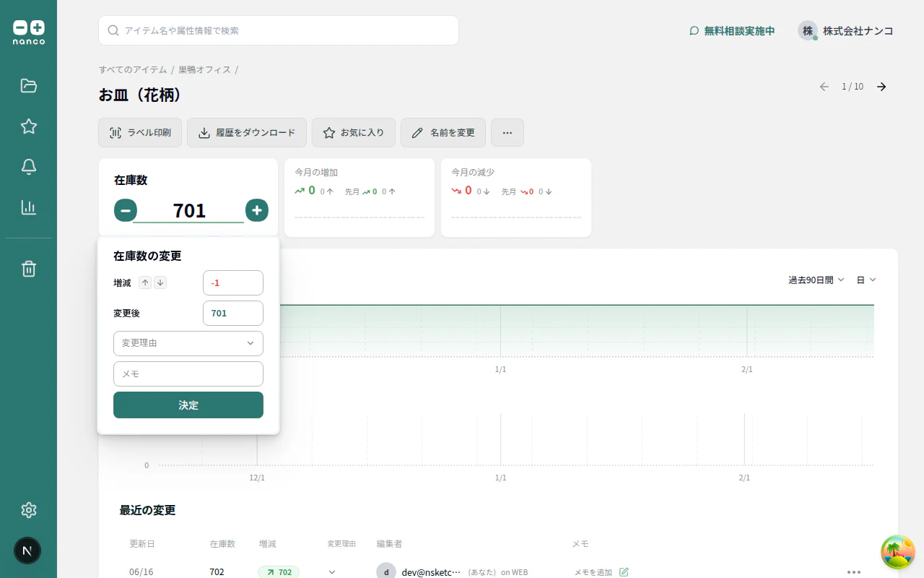Click the up arrow next to 増減

[145, 282]
